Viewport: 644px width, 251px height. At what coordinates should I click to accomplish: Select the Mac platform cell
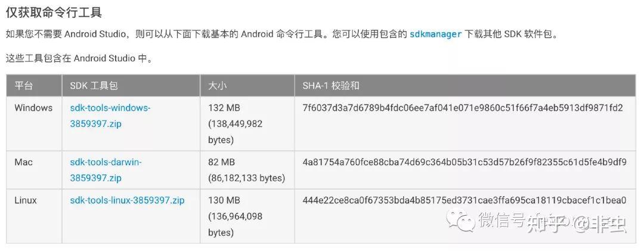(x=23, y=162)
